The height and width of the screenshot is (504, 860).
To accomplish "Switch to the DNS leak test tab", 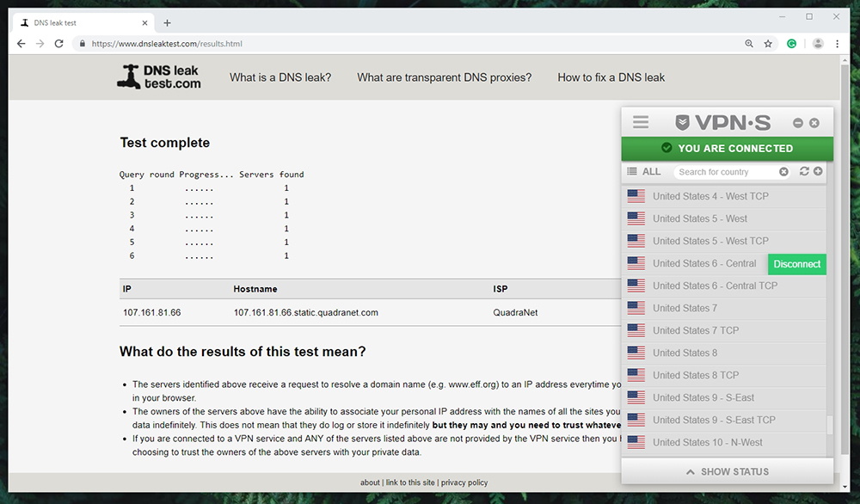I will click(83, 22).
